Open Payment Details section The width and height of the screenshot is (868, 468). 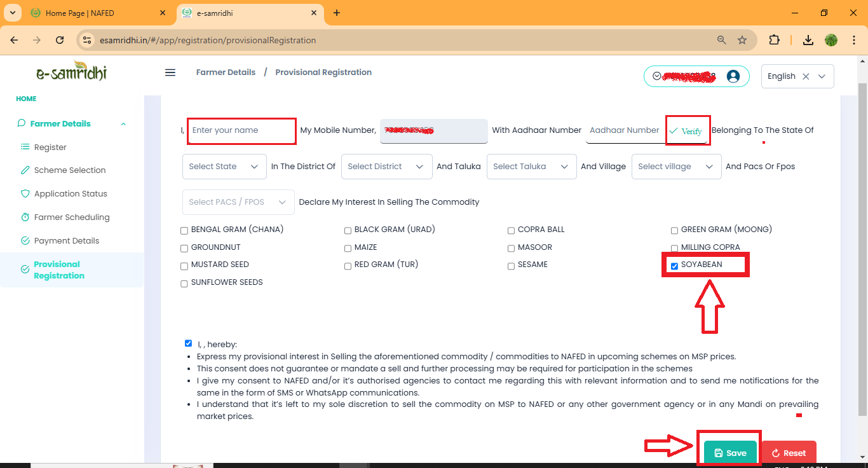pos(67,240)
